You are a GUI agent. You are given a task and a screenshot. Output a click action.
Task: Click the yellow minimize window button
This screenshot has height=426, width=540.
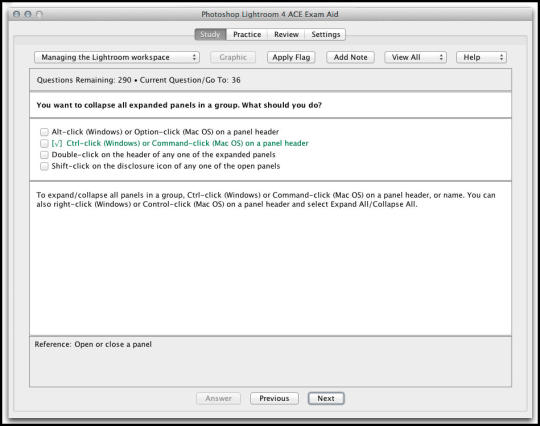pyautogui.click(x=28, y=14)
